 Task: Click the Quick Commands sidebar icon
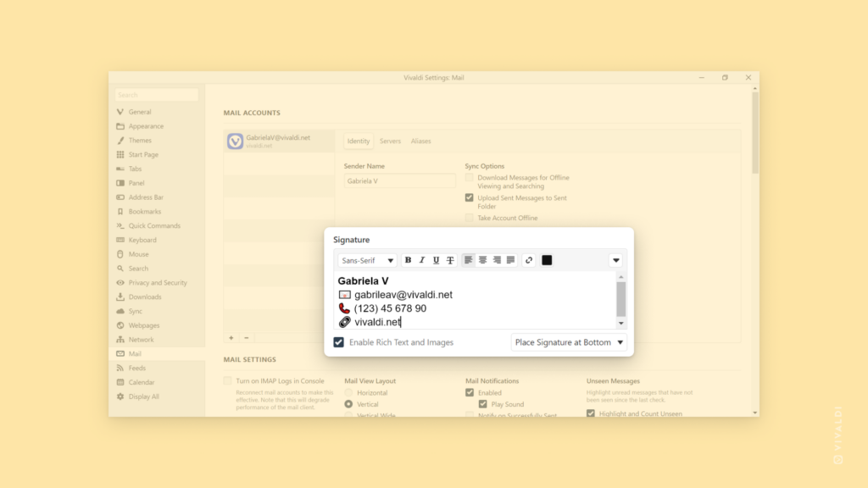point(120,225)
